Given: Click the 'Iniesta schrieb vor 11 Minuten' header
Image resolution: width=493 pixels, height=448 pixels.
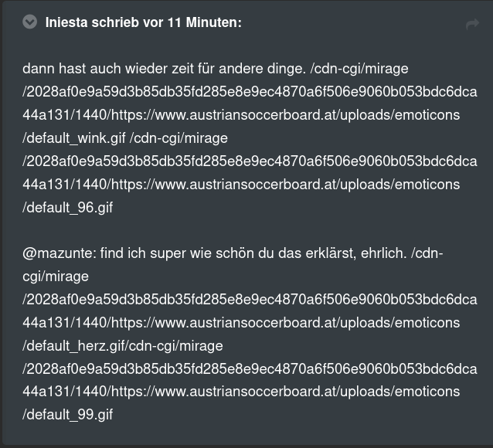Looking at the screenshot, I should [144, 22].
